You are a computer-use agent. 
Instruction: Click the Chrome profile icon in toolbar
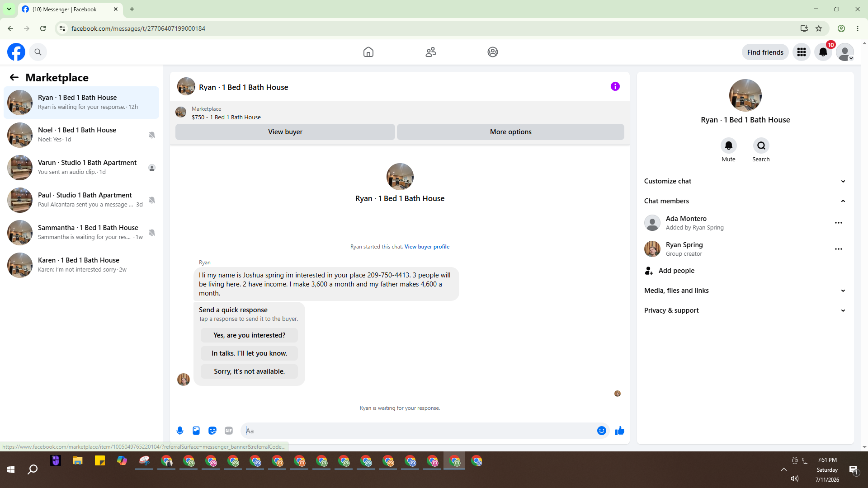[x=841, y=28]
